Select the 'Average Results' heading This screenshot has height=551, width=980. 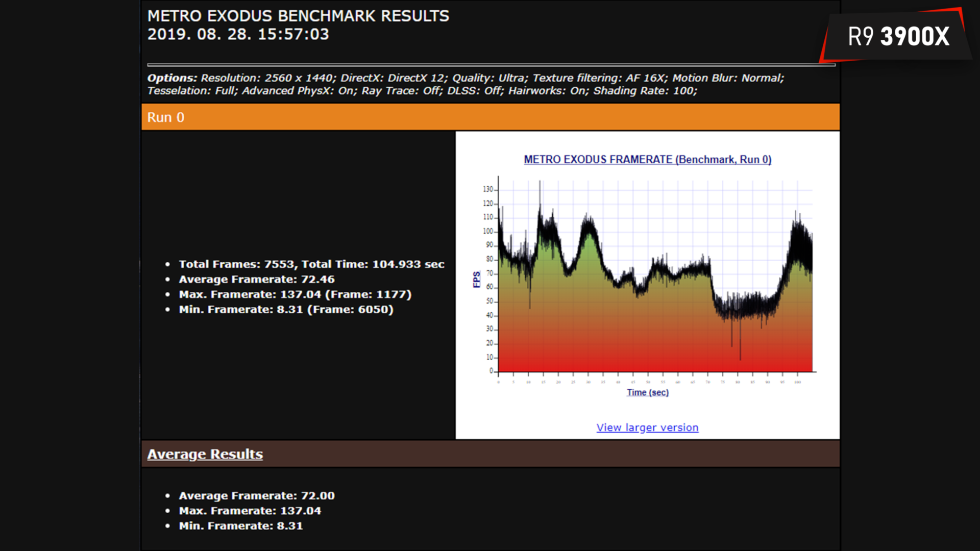pos(205,454)
